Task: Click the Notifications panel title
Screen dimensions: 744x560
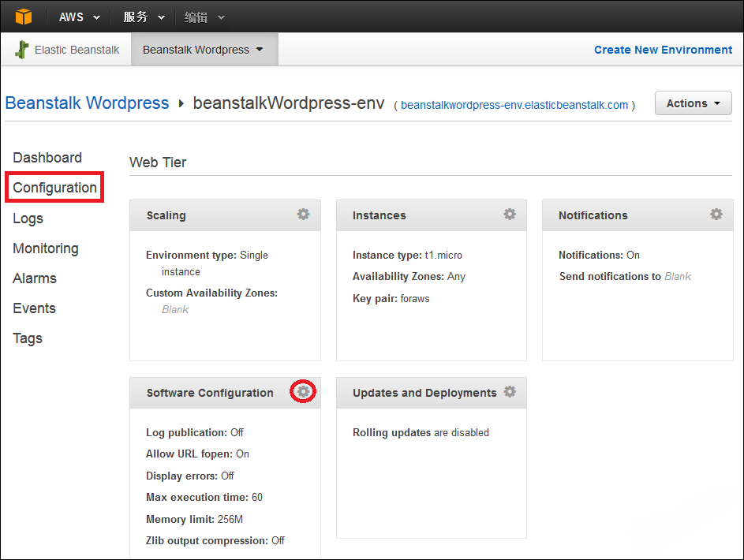Action: tap(593, 215)
